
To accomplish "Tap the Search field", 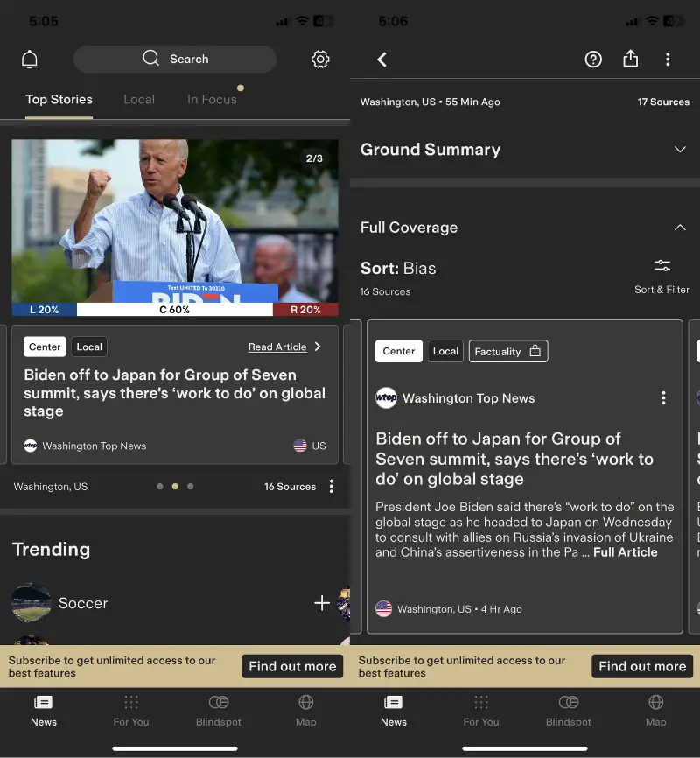I will click(175, 59).
